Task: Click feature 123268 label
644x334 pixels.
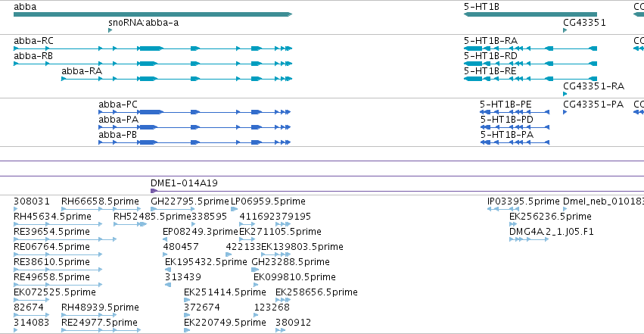Action: (272, 307)
